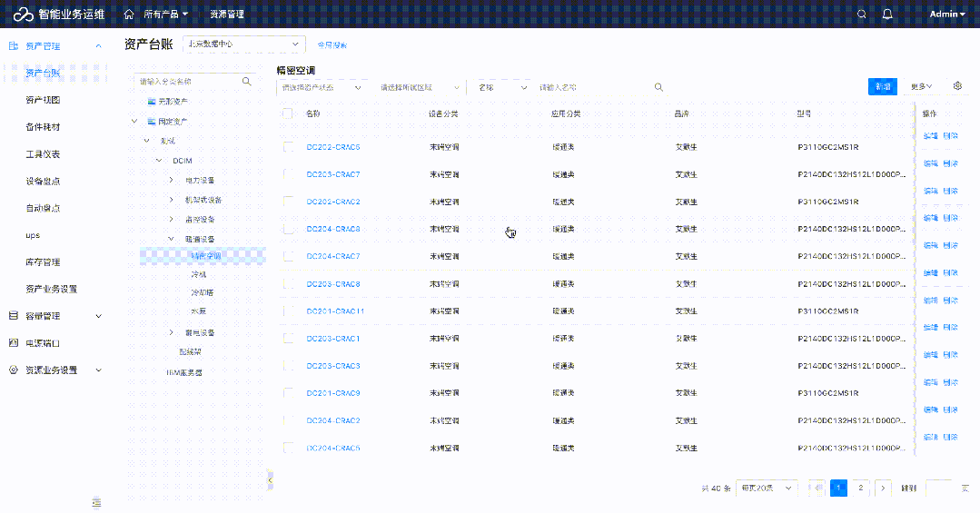Select 备件耗材 in the left sidebar

click(x=43, y=127)
